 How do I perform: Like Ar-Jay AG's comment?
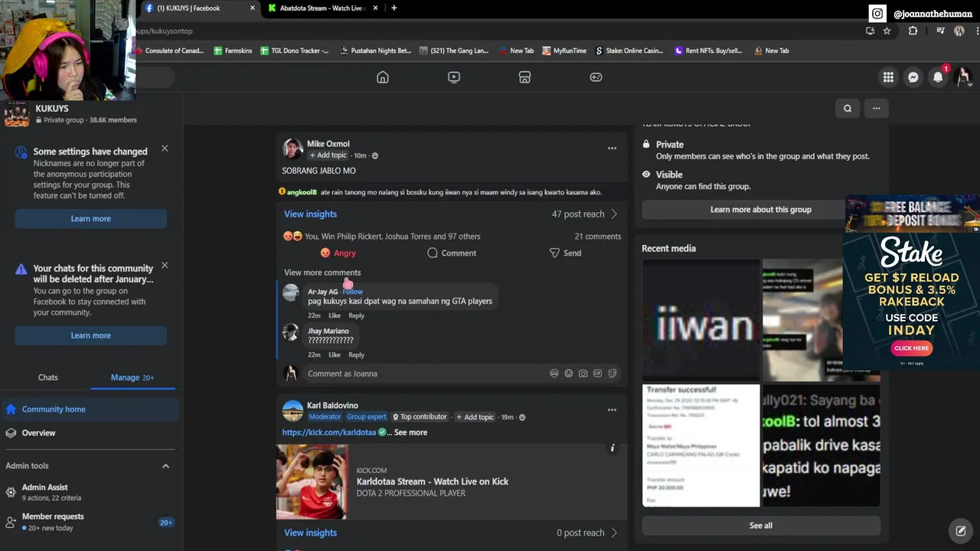(335, 315)
